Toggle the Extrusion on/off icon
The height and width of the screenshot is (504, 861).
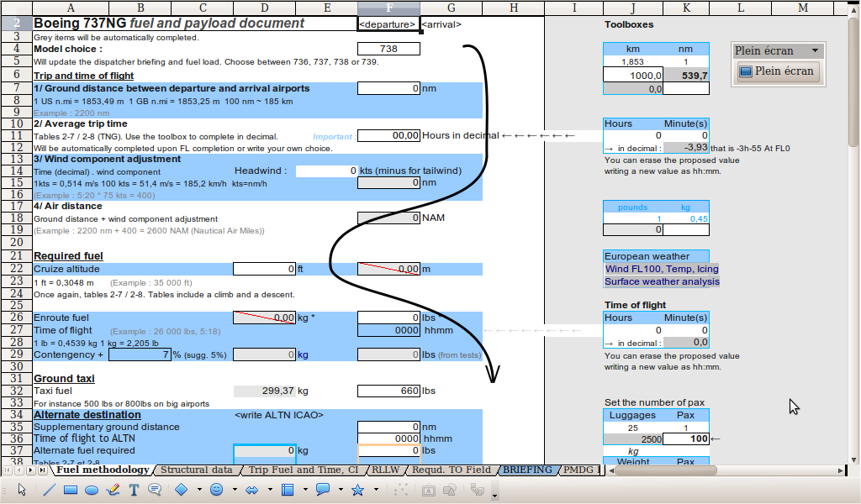click(478, 490)
